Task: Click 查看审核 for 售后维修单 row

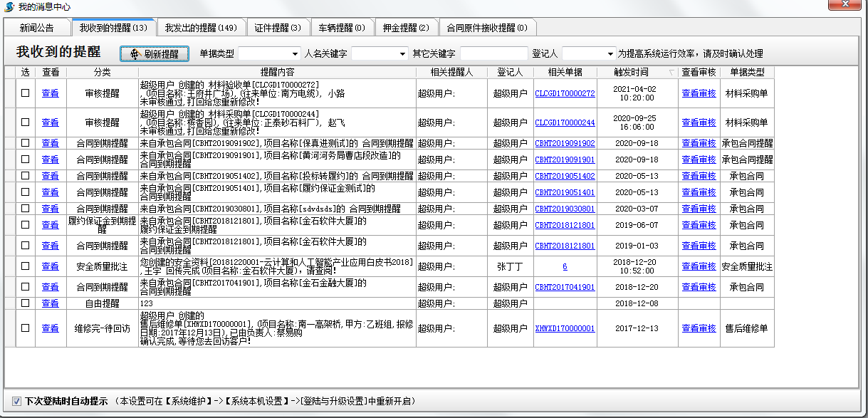Action: [699, 328]
